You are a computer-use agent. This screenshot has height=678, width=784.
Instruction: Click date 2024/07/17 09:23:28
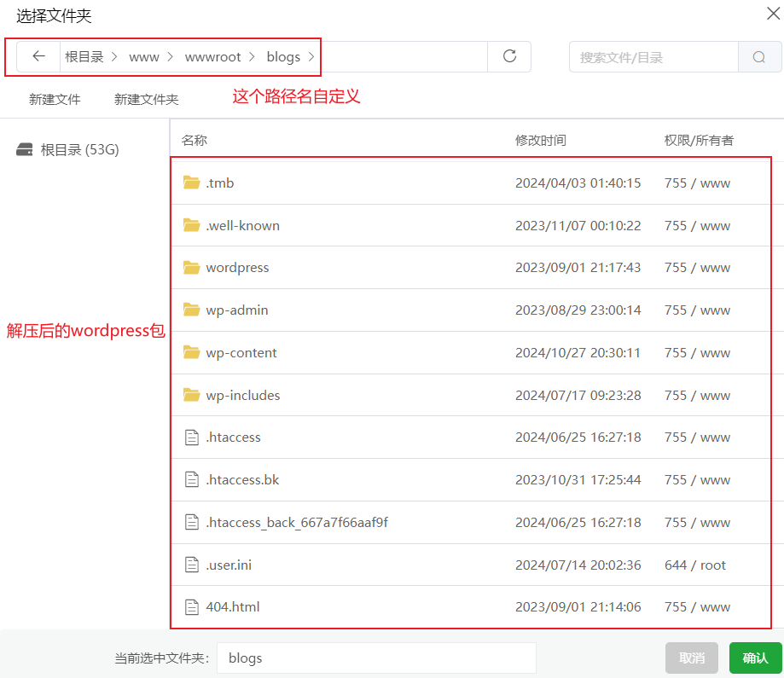pyautogui.click(x=578, y=395)
